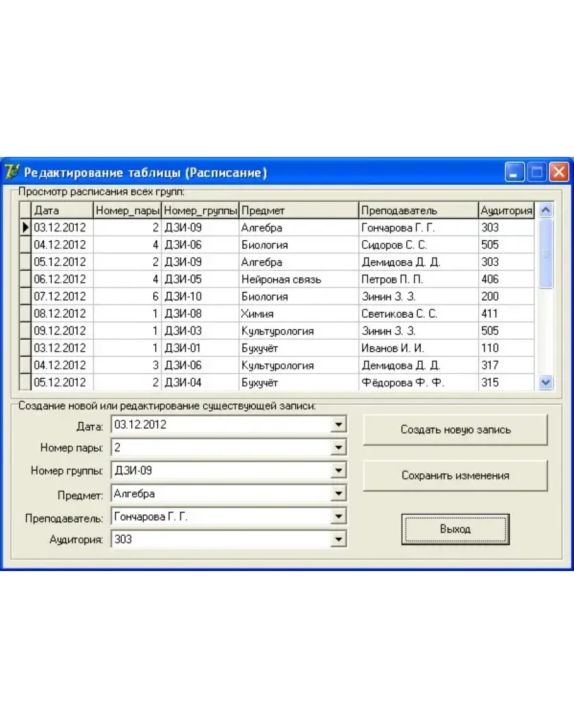Open the Номер группы dropdown
574x728 pixels.
(339, 471)
